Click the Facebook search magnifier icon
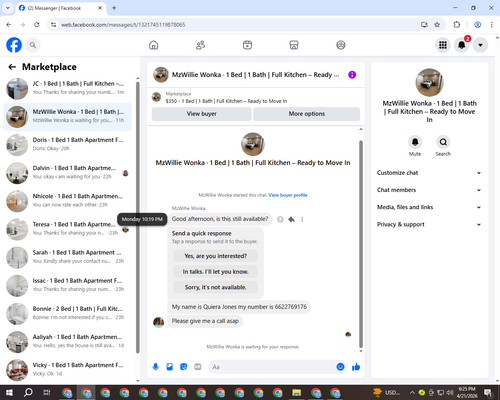Screen dimensions: 500x400 pyautogui.click(x=33, y=45)
